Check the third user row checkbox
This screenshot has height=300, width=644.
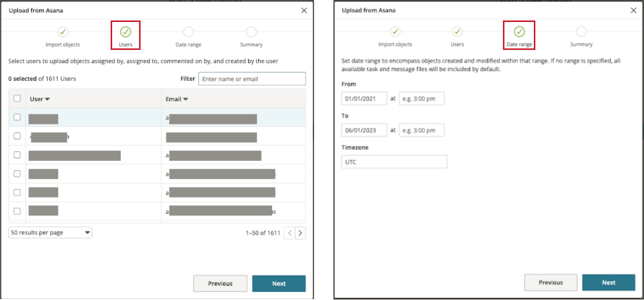17,155
